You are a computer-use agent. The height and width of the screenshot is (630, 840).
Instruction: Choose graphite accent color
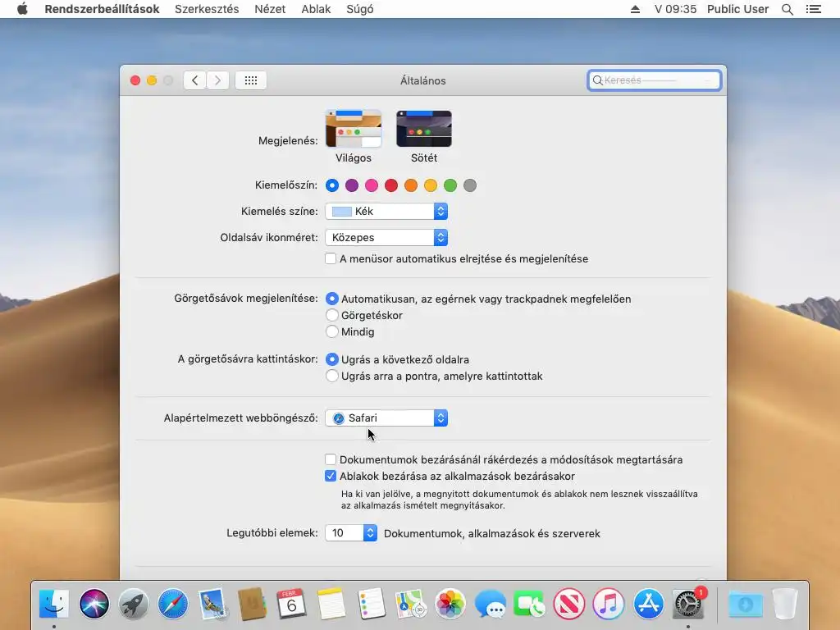[470, 185]
